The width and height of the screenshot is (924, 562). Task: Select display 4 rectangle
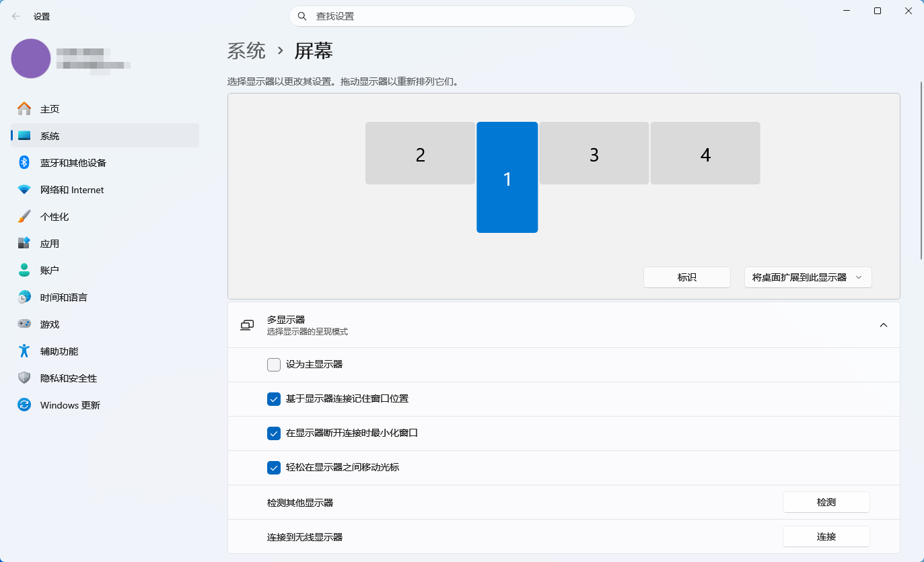coord(705,153)
